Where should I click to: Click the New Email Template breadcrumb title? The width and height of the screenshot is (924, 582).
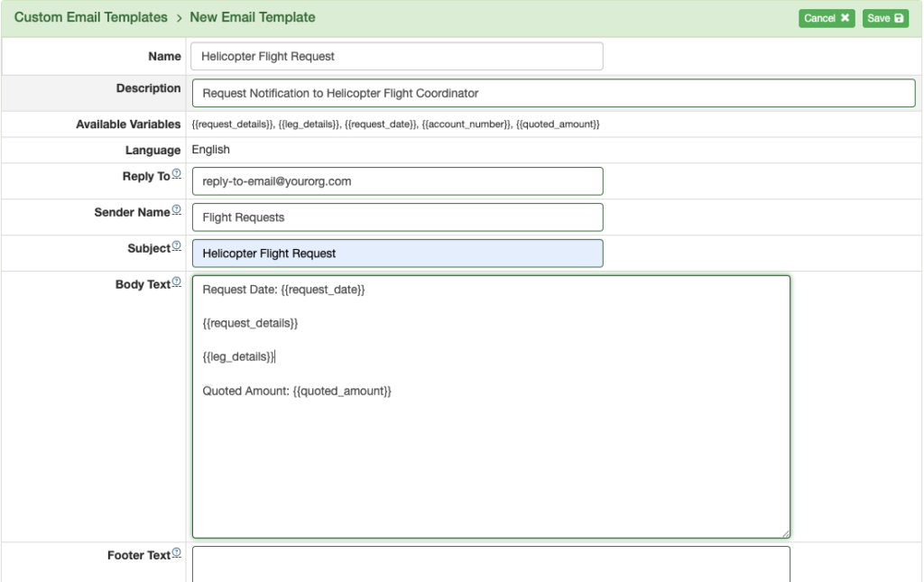click(252, 17)
